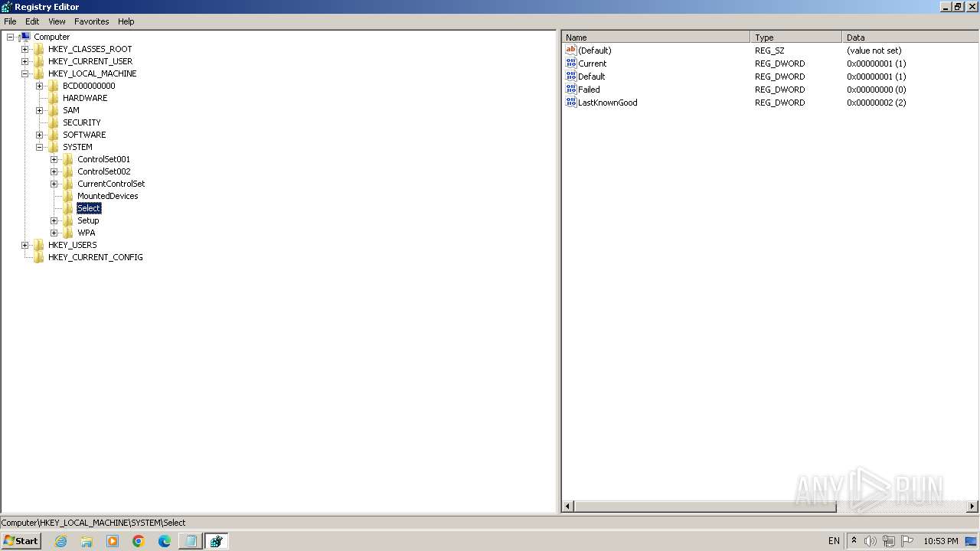Click the Default DWORD value icon
Image resolution: width=980 pixels, height=551 pixels.
point(570,77)
